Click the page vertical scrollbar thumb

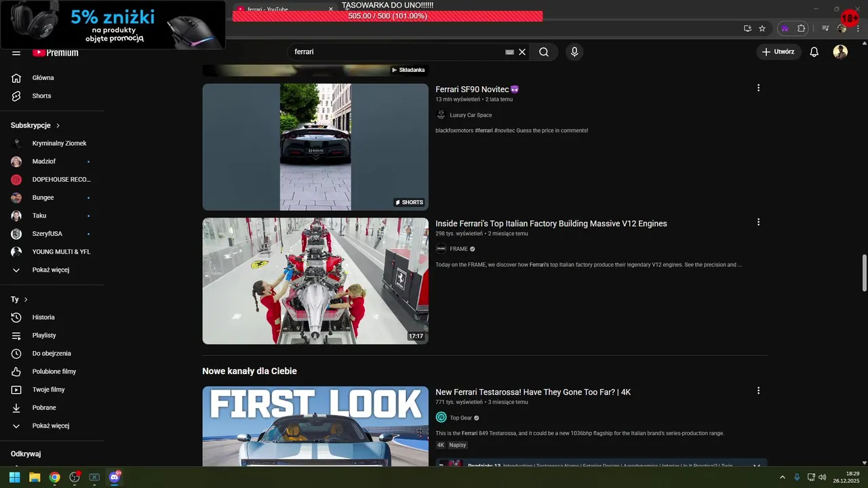click(x=864, y=273)
